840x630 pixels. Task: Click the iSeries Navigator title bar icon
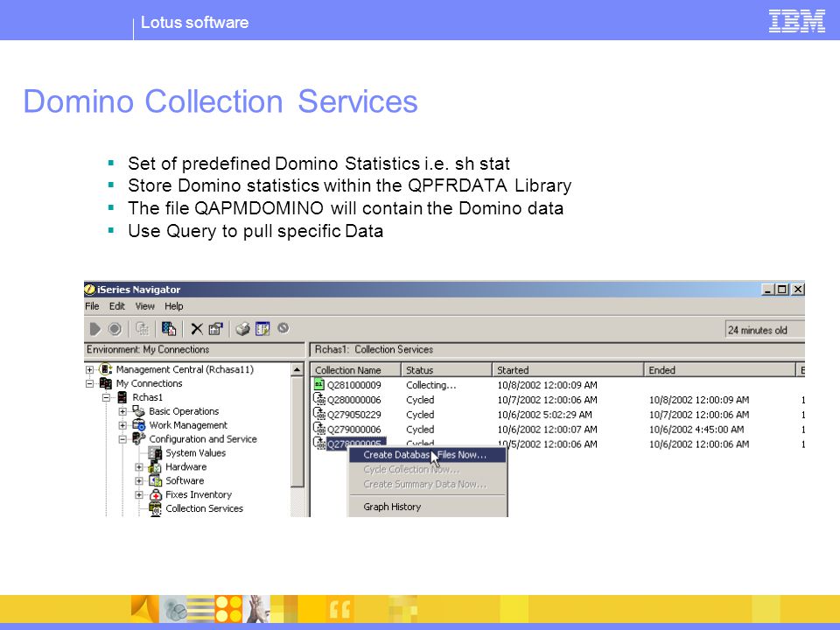tap(89, 290)
